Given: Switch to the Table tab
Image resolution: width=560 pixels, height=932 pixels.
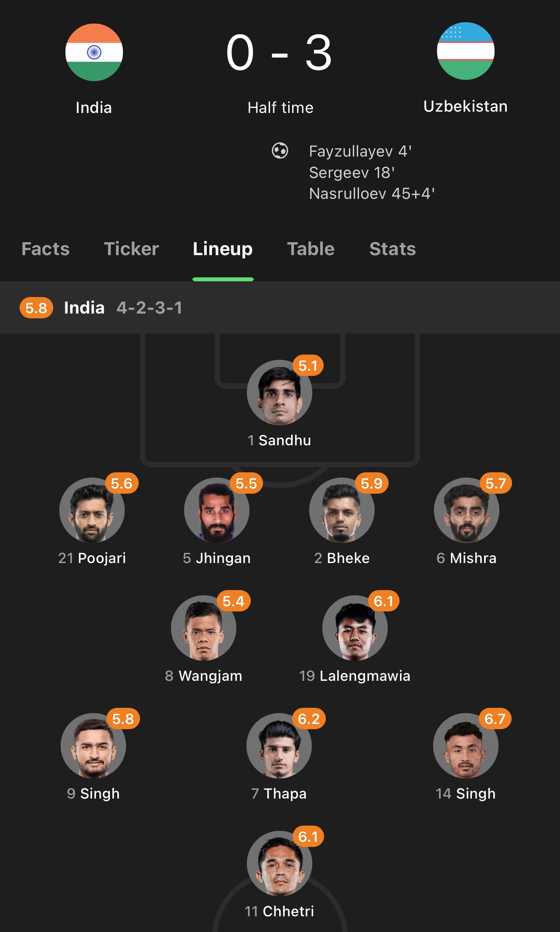Looking at the screenshot, I should click(311, 249).
